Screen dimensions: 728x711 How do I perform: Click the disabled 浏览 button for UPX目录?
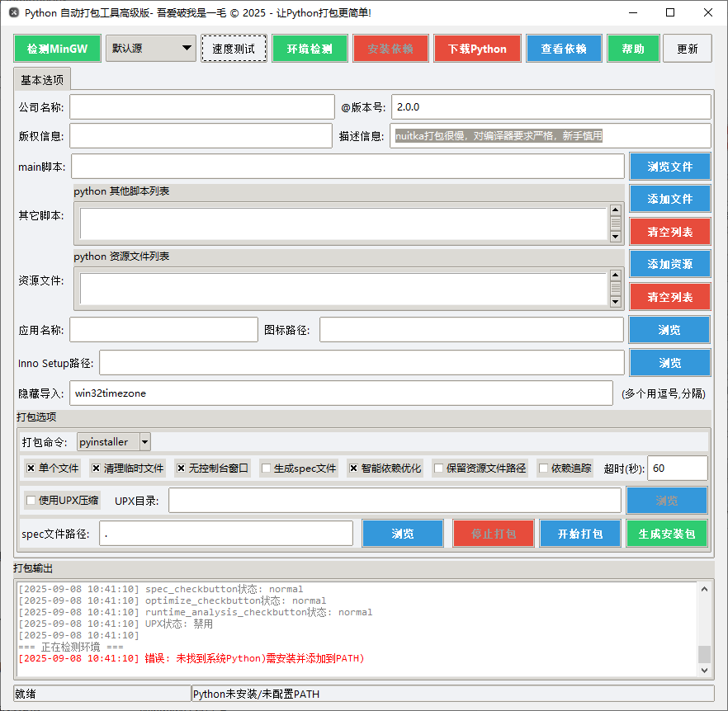click(667, 501)
